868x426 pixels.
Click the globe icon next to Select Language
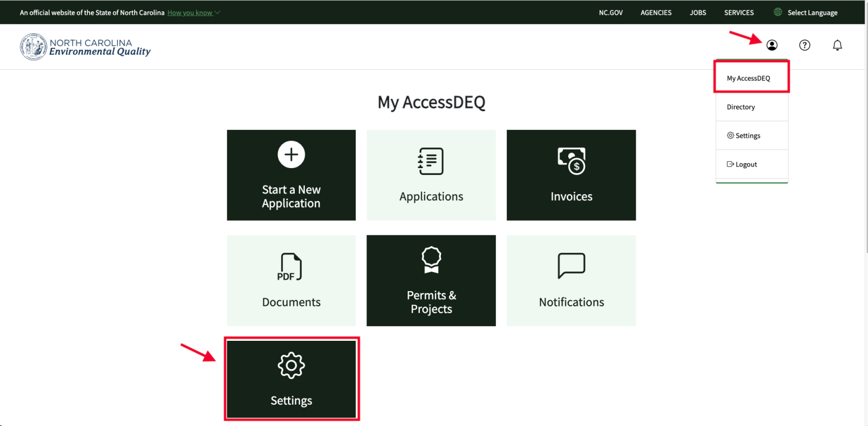tap(777, 12)
